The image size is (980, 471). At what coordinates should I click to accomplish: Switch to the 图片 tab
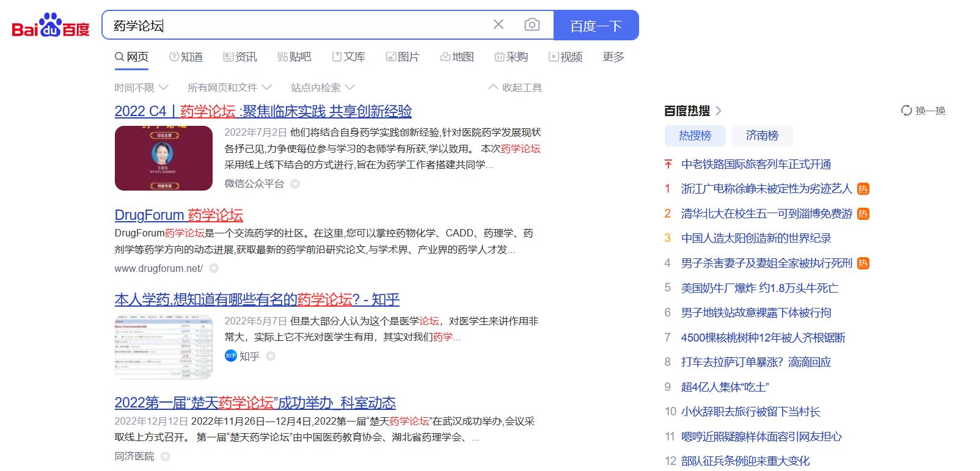(403, 57)
